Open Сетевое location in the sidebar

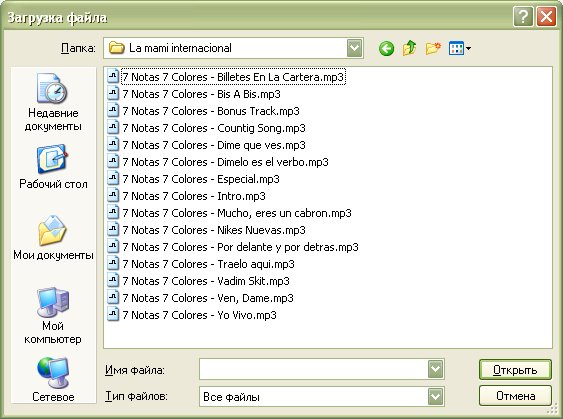[x=53, y=379]
